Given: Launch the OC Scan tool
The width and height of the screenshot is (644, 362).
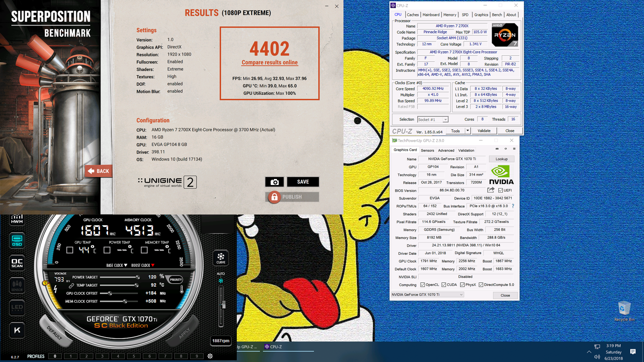Looking at the screenshot, I should [17, 263].
